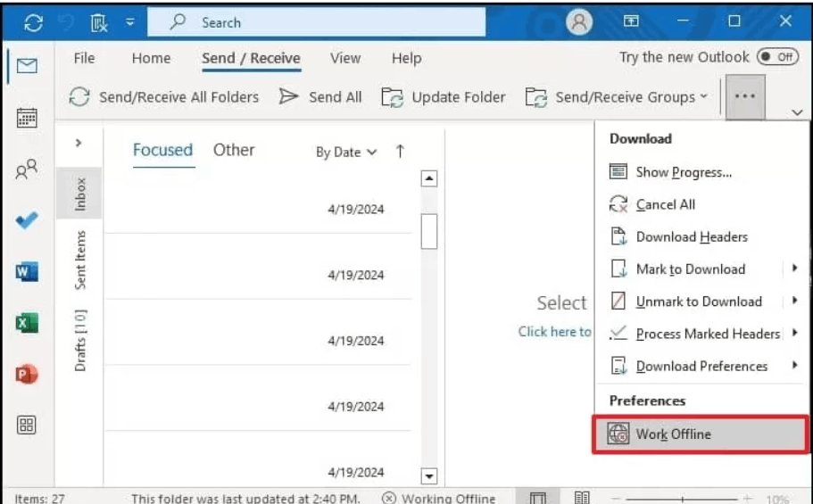Click the Undo icon in title bar

click(x=66, y=22)
